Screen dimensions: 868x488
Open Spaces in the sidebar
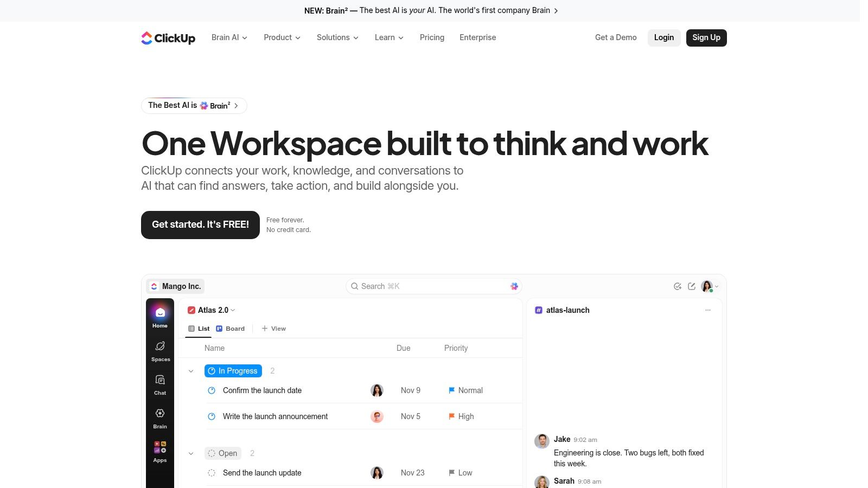(x=160, y=351)
